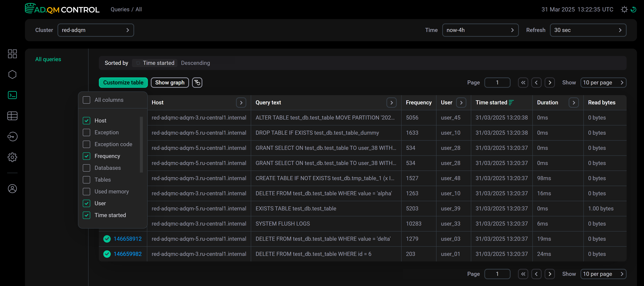Enable the Databases column checkbox
644x286 pixels.
pyautogui.click(x=86, y=168)
